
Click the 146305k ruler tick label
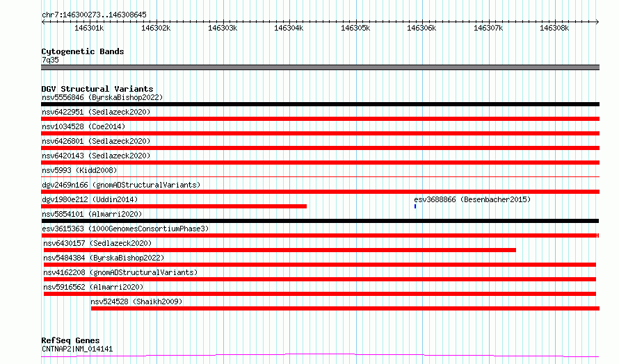(x=355, y=28)
